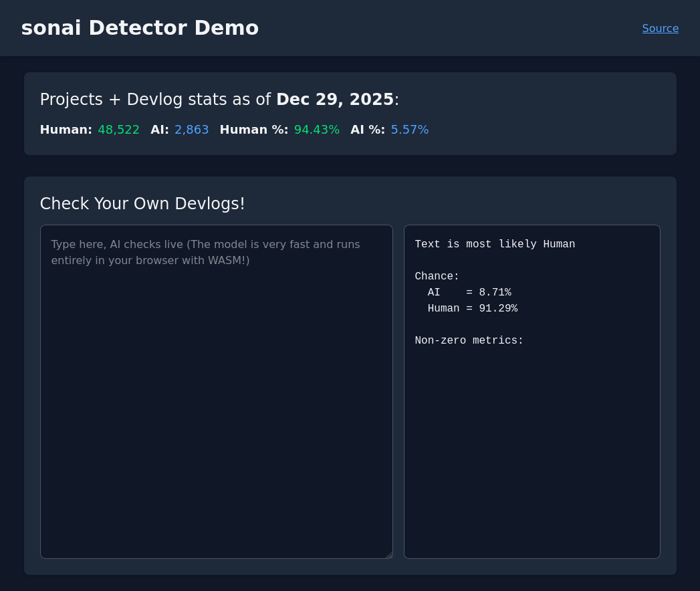Select the AI count 2,863

191,130
